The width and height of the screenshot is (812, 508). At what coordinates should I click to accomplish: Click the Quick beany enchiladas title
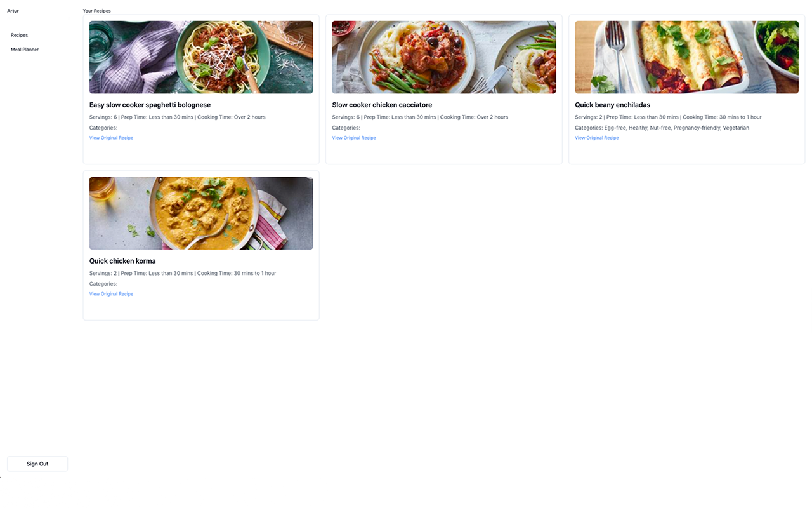point(612,105)
